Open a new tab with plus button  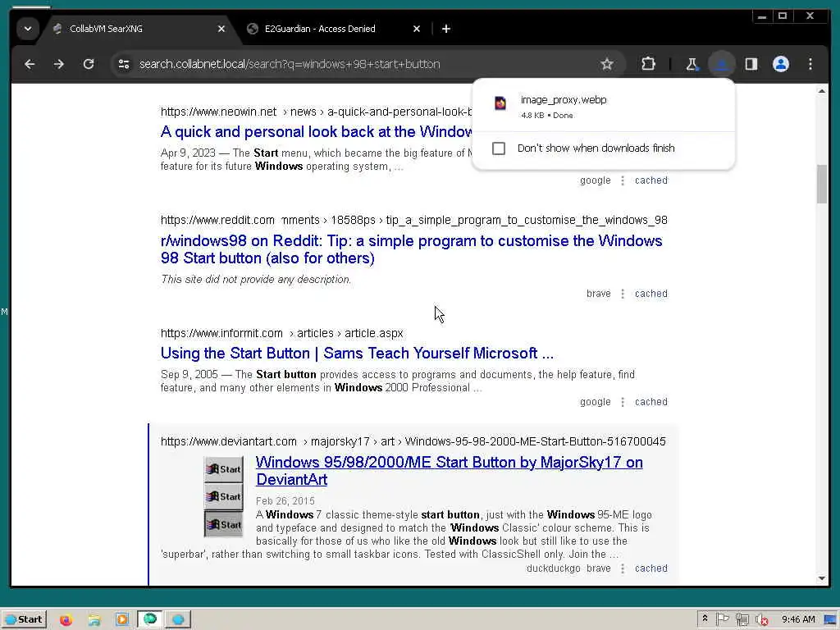coord(445,29)
